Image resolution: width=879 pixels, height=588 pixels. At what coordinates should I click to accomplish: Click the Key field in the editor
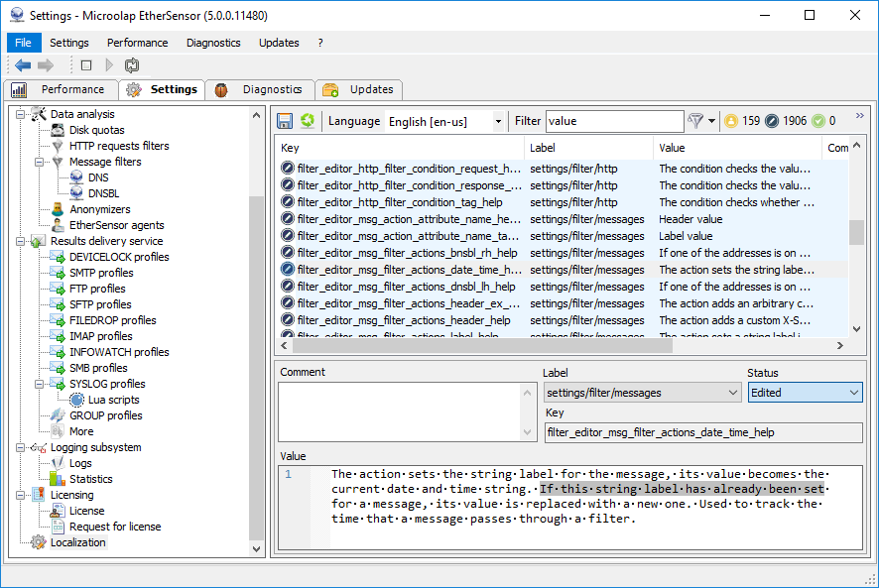703,432
